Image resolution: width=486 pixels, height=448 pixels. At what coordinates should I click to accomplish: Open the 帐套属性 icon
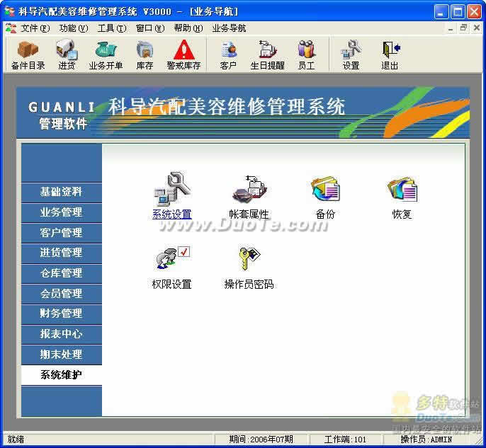click(249, 196)
